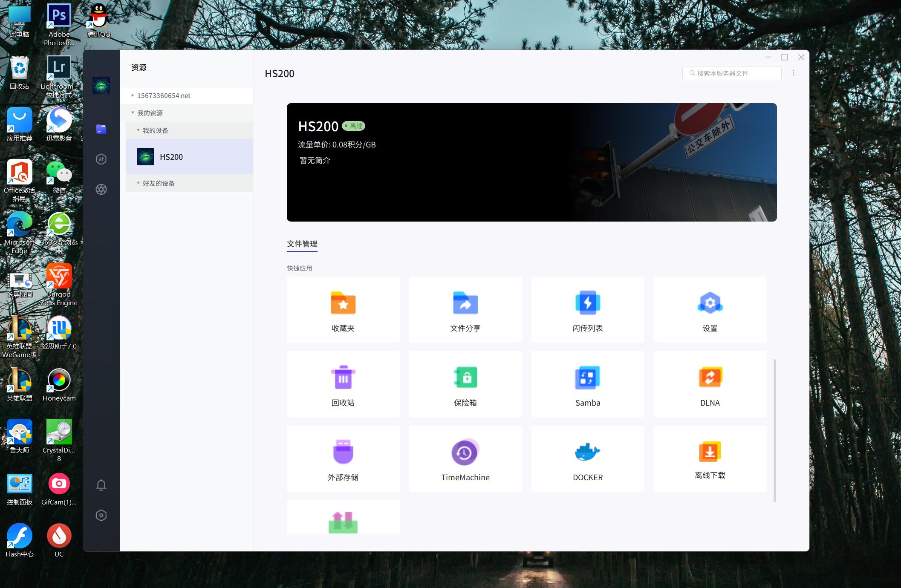Open the 收藏夹 favorites folder app
This screenshot has height=588, width=901.
[x=343, y=310]
